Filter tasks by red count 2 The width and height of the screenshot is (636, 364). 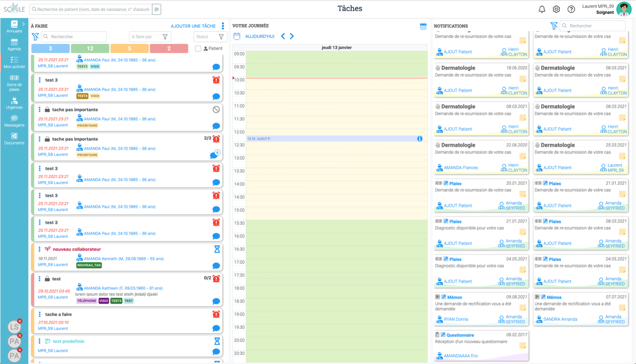pos(169,48)
